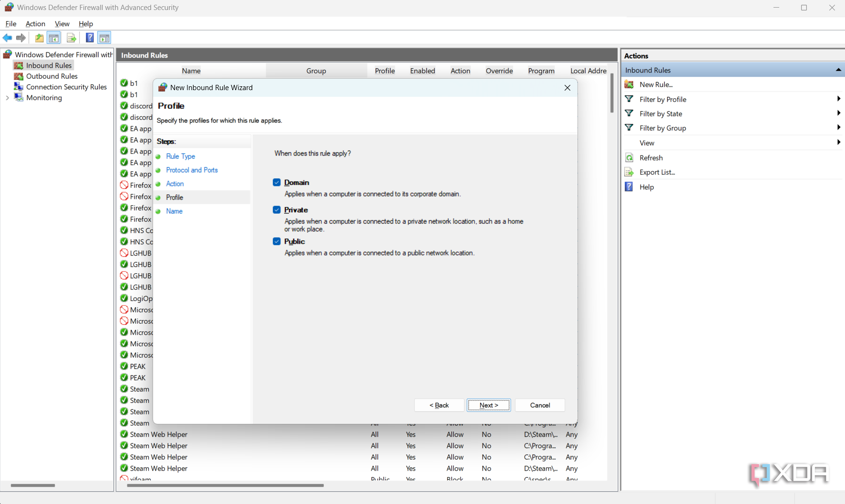Open the View menu in menu bar
Image resolution: width=845 pixels, height=504 pixels.
(x=62, y=24)
